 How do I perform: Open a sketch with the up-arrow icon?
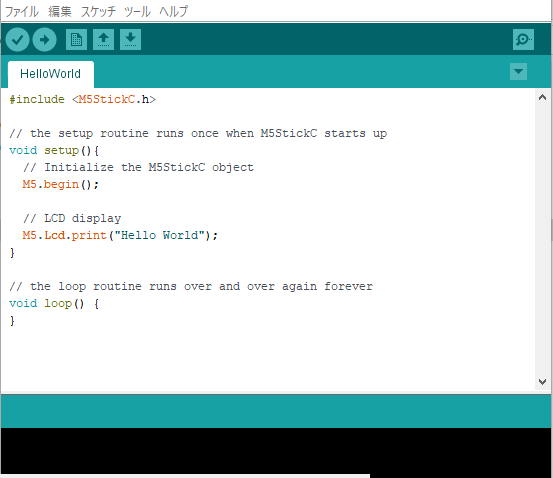103,40
